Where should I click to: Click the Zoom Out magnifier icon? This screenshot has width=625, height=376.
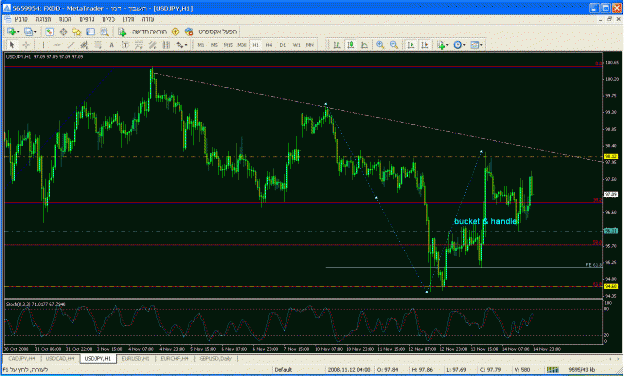click(394, 45)
